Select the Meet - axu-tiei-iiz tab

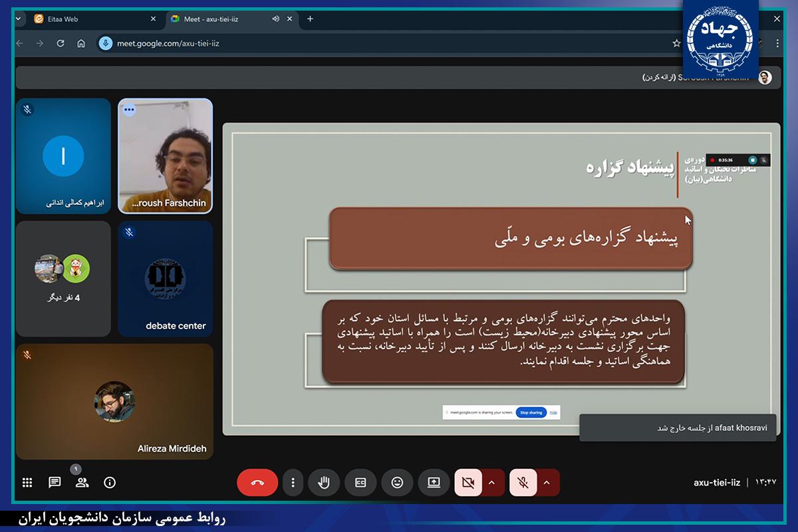219,19
